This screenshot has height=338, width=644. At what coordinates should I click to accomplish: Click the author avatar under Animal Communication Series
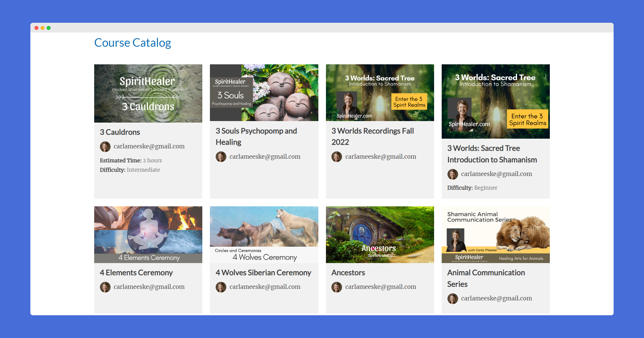(x=453, y=299)
